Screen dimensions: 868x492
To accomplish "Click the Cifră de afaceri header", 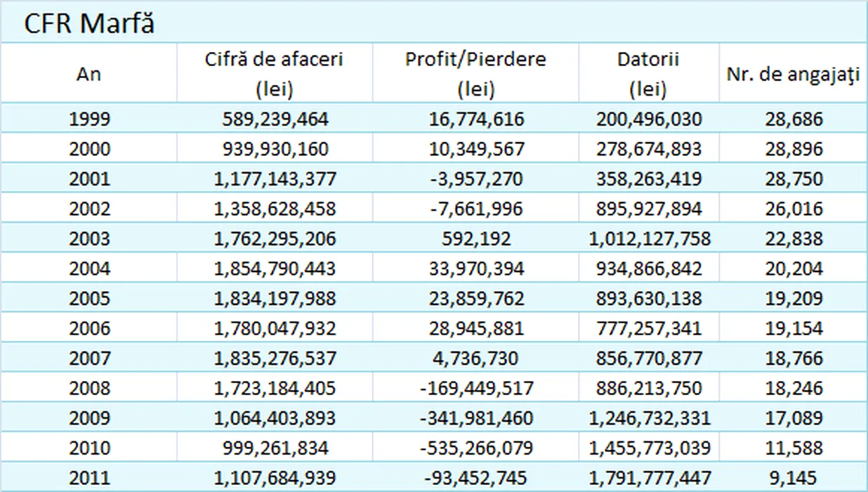I will (x=274, y=73).
